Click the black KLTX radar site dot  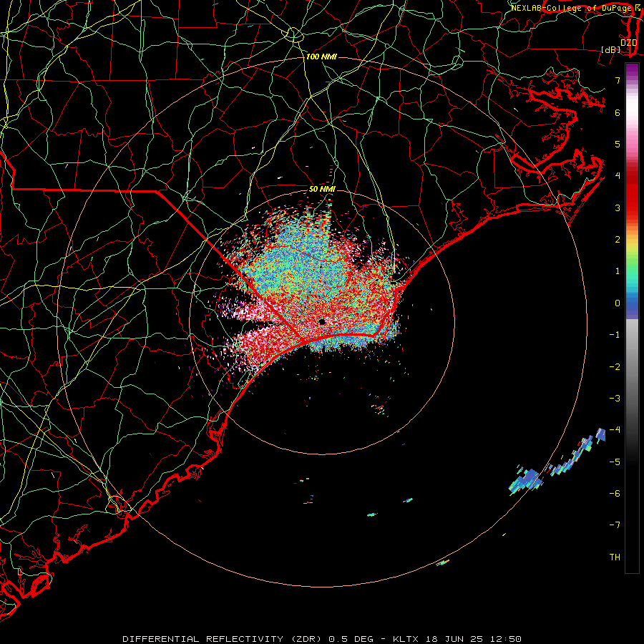[322, 322]
